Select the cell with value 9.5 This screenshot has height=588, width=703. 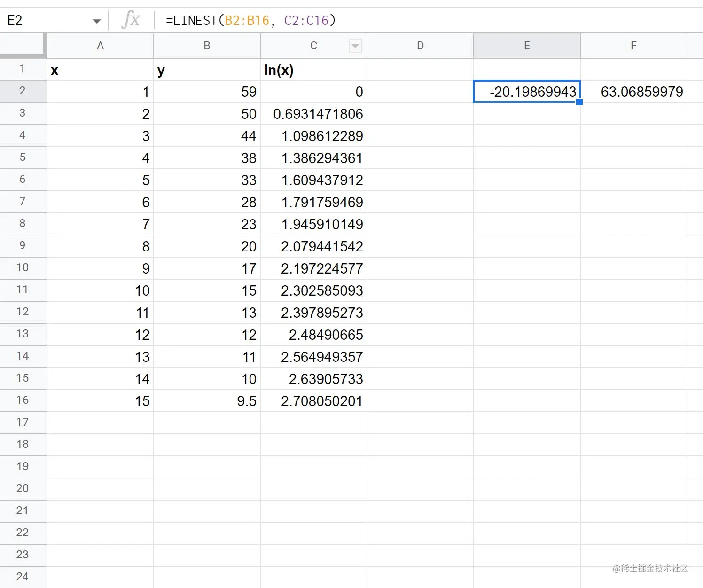(x=207, y=400)
